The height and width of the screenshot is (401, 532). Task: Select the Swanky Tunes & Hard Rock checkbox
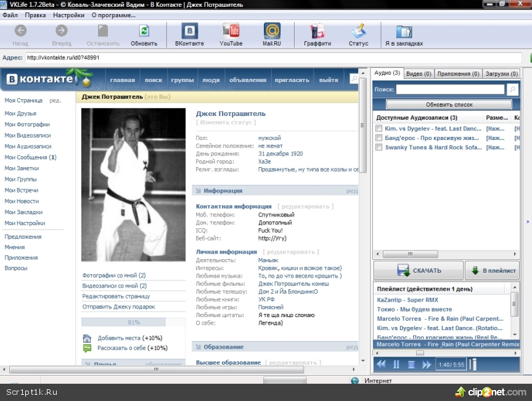tap(379, 147)
